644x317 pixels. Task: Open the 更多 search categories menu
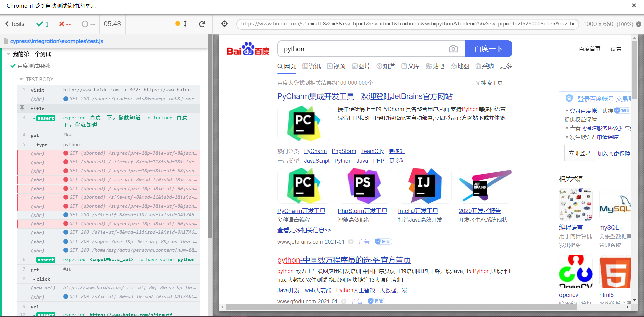coord(506,66)
